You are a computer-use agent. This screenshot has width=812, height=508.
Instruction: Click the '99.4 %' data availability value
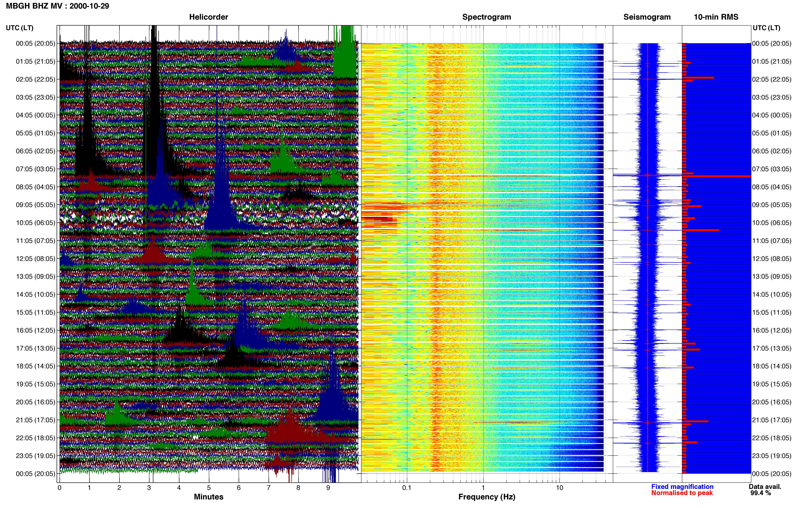point(761,493)
